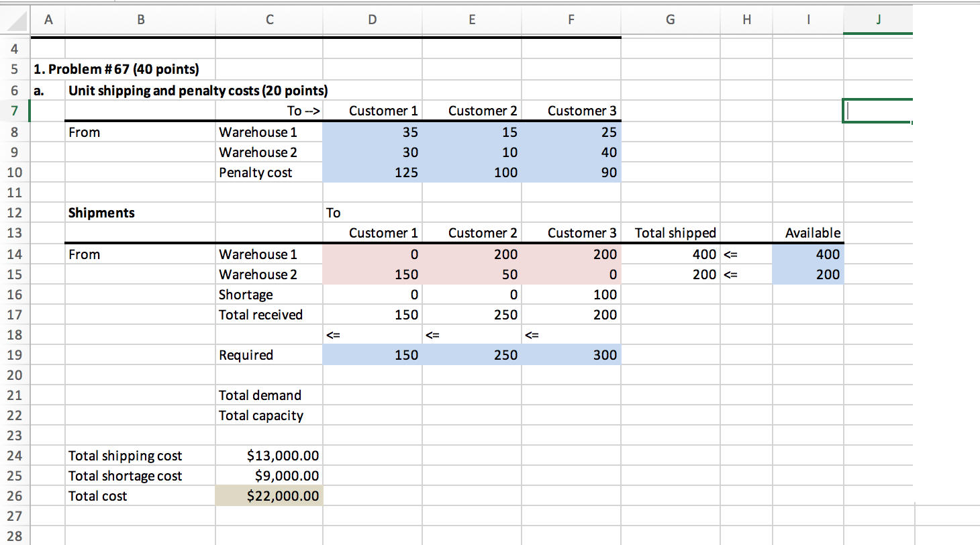This screenshot has height=545, width=980.
Task: Click row header 26
Action: coord(15,495)
